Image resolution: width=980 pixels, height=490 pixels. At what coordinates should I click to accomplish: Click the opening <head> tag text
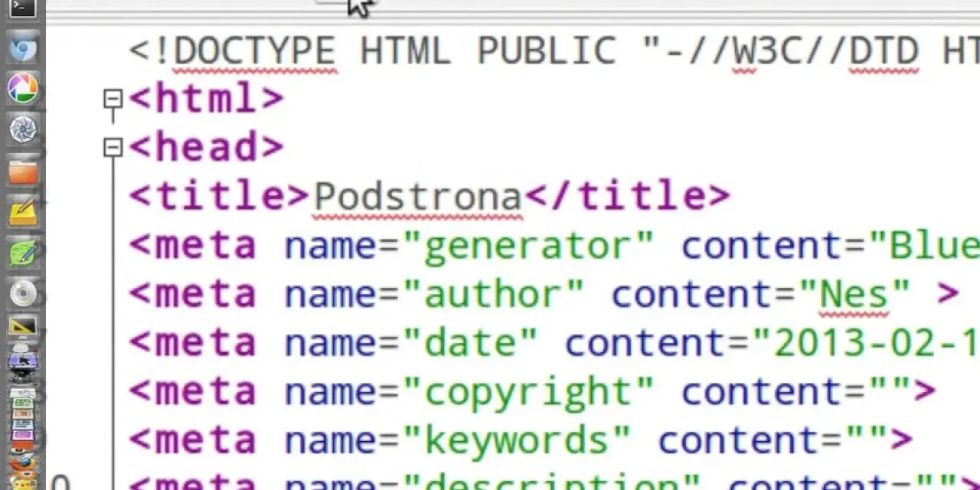tap(207, 147)
